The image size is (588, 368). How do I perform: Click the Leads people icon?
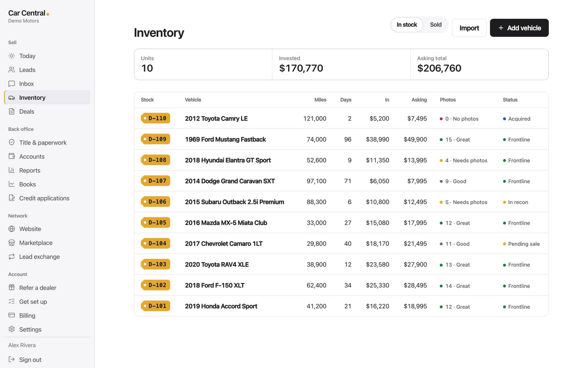tap(12, 70)
